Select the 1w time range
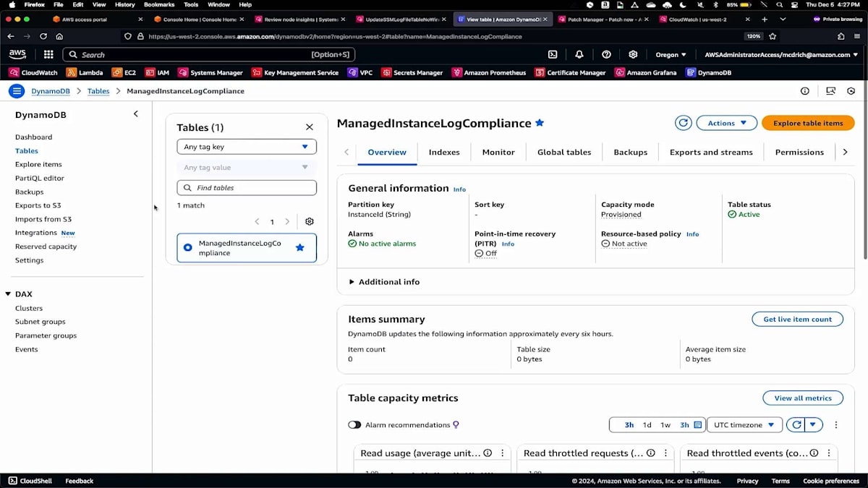This screenshot has width=868, height=488. [665, 425]
